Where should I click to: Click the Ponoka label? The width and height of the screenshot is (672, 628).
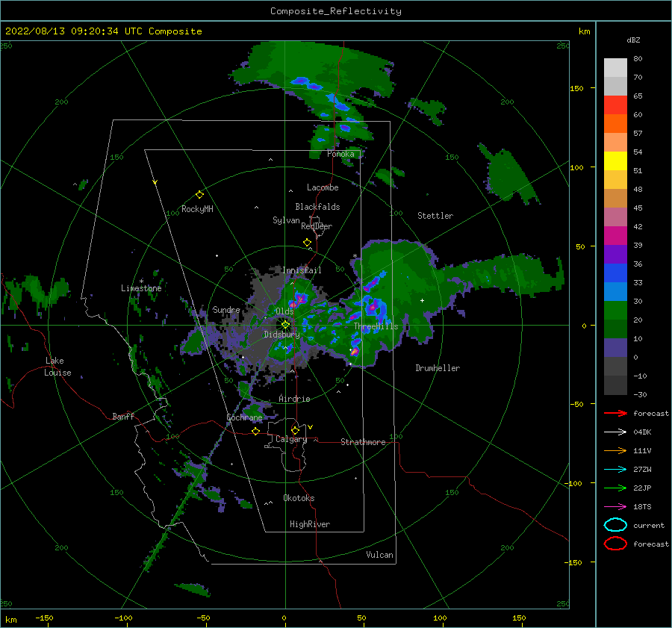click(340, 154)
